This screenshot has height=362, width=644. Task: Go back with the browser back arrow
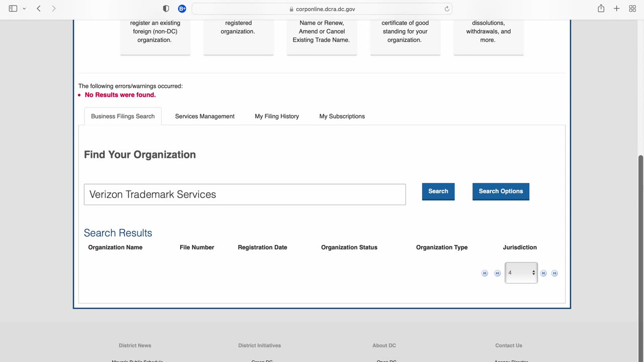(39, 9)
